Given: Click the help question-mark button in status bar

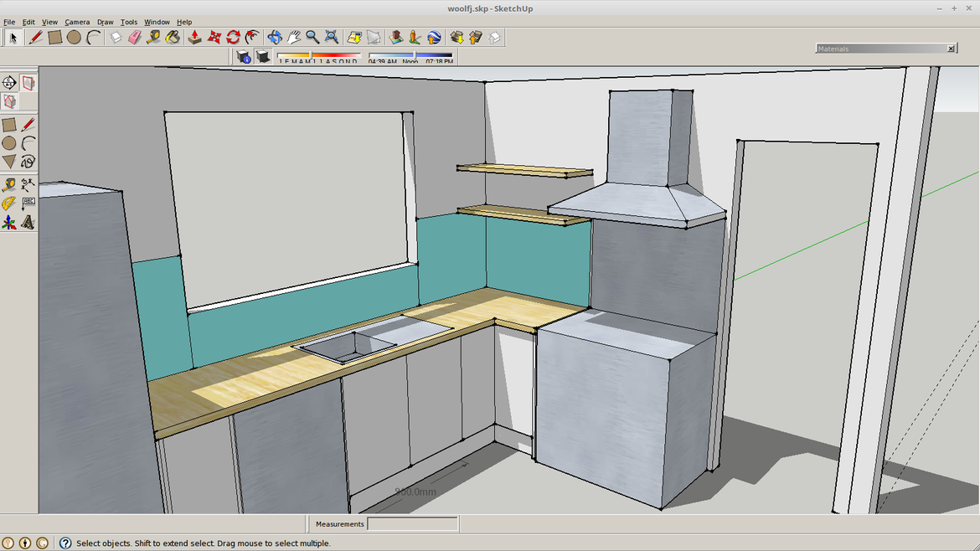Looking at the screenshot, I should tap(65, 543).
